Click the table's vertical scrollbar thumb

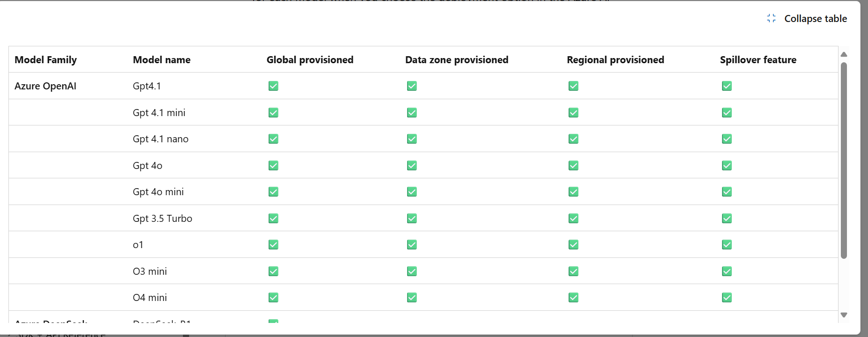point(844,159)
